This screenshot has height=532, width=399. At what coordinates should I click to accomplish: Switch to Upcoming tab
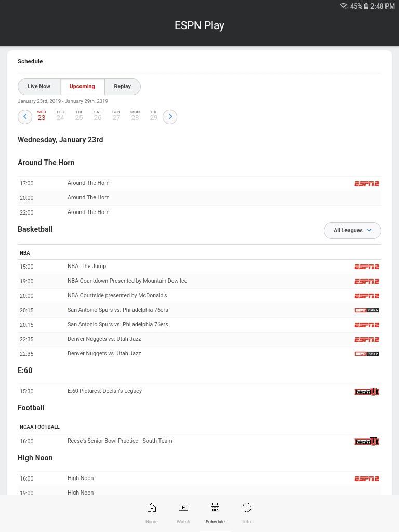82,87
